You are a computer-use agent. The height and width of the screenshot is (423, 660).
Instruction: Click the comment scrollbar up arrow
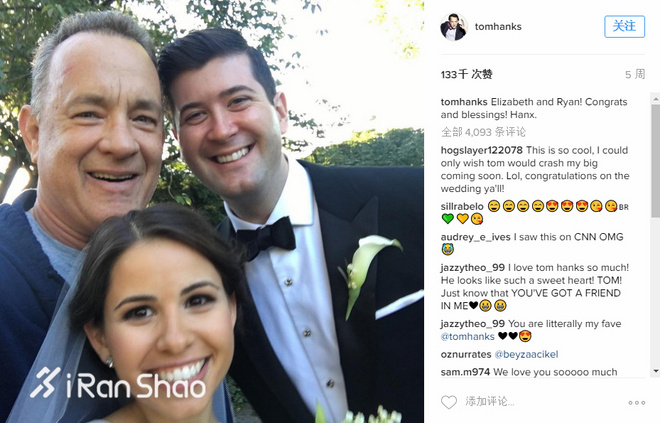click(655, 99)
